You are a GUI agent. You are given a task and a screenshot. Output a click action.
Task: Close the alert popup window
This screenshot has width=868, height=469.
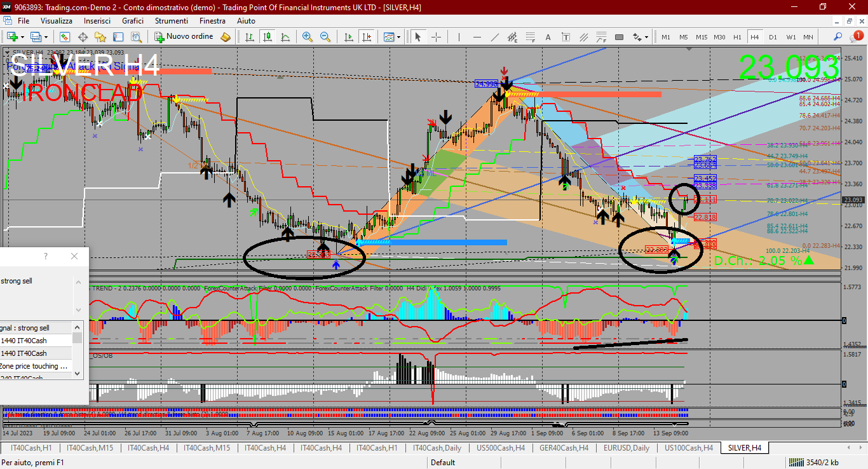coord(74,256)
